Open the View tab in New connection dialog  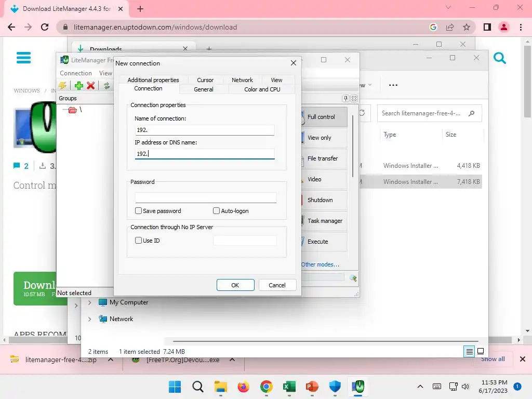point(276,80)
